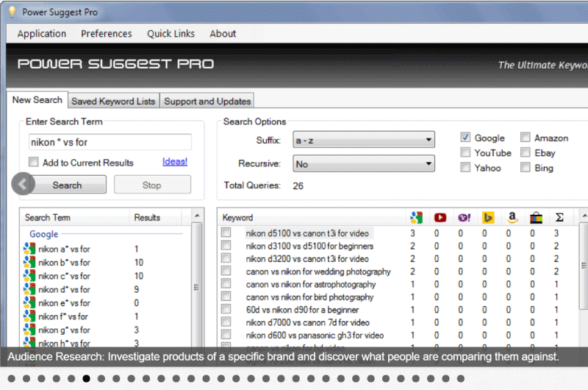
Task: Click the YouTube column header icon
Action: 440,217
